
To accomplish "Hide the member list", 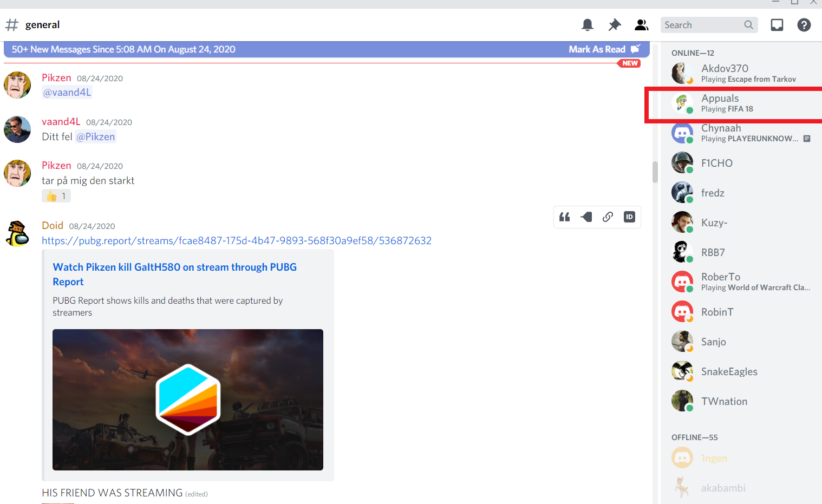I will (x=641, y=24).
